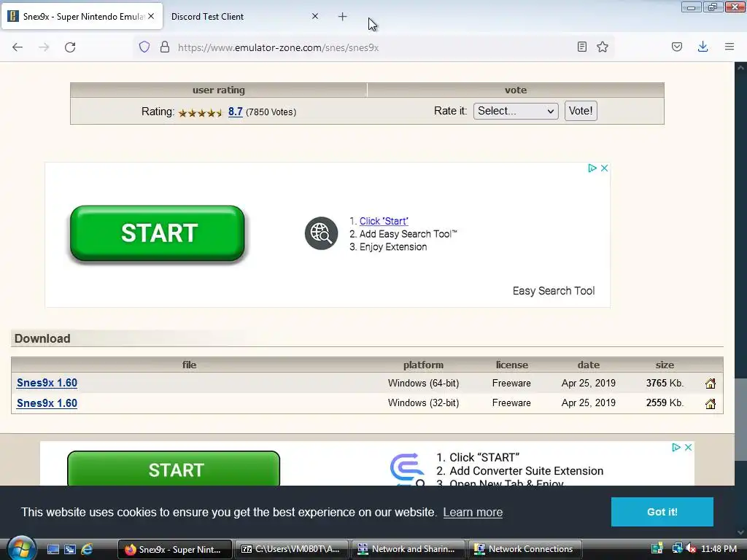747x560 pixels.
Task: Click the lower green START ad button
Action: coord(174,469)
